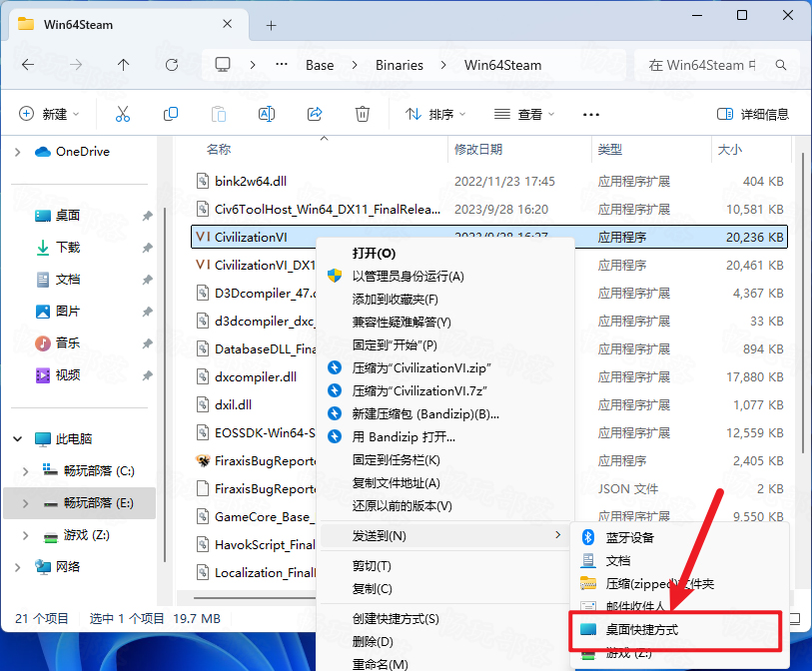This screenshot has width=812, height=671.
Task: Click the zipped folder icon in send-to submenu
Action: point(587,583)
